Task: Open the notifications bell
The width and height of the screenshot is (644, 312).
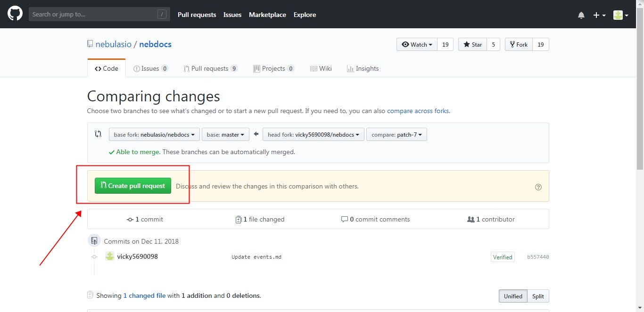Action: [x=581, y=15]
